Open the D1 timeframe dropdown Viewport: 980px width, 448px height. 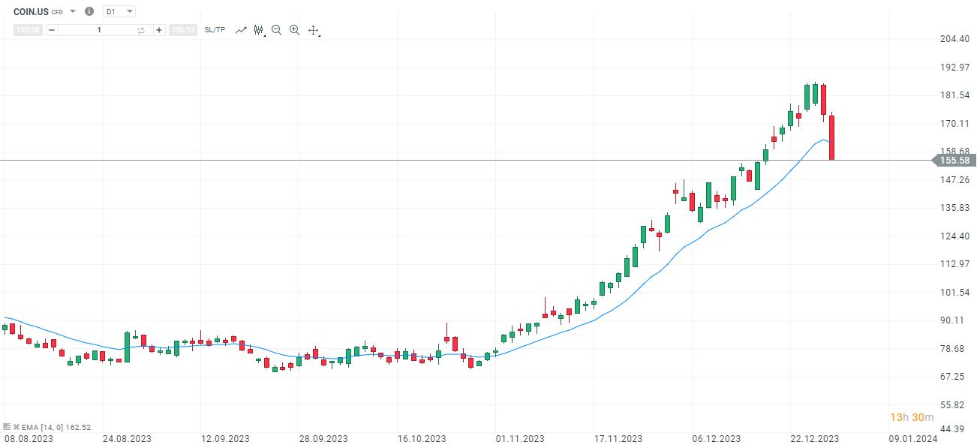coord(119,11)
